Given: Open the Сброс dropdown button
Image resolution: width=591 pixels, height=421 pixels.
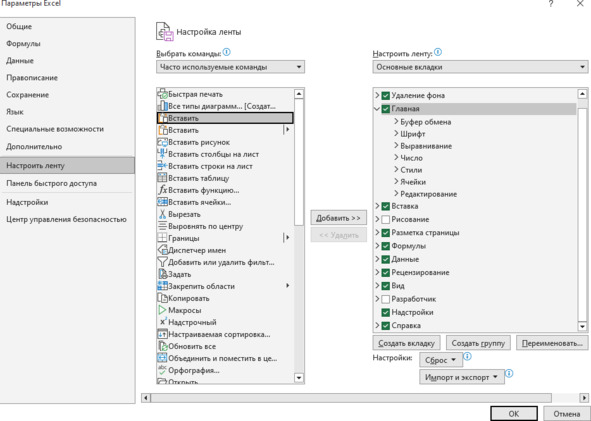Looking at the screenshot, I should [x=441, y=360].
